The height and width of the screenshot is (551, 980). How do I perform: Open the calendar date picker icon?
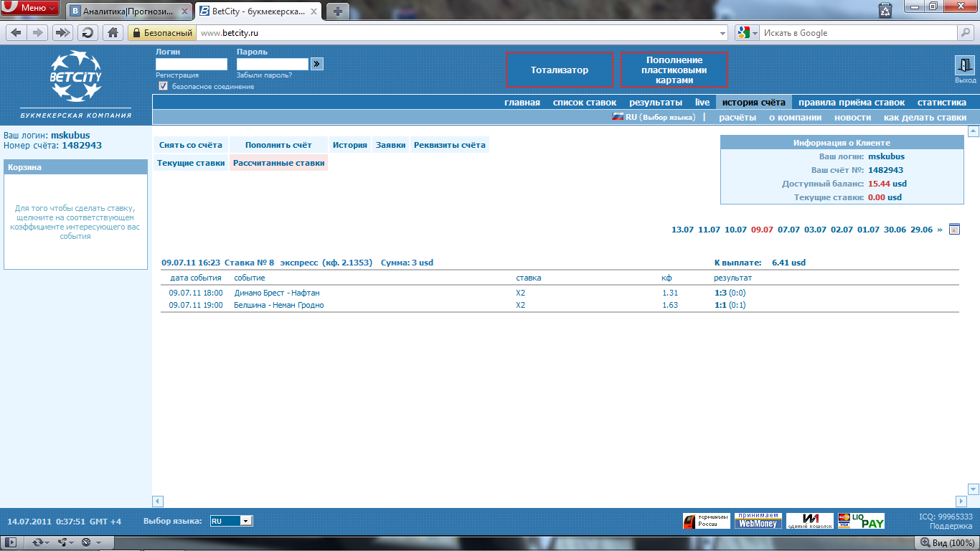(x=954, y=230)
